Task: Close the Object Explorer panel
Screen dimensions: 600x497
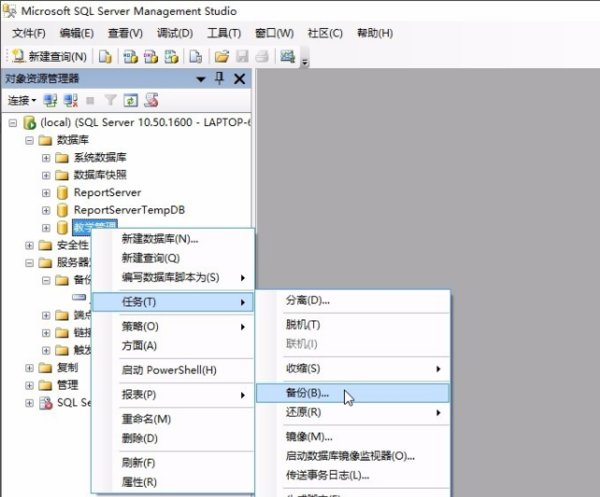Action: [240, 79]
